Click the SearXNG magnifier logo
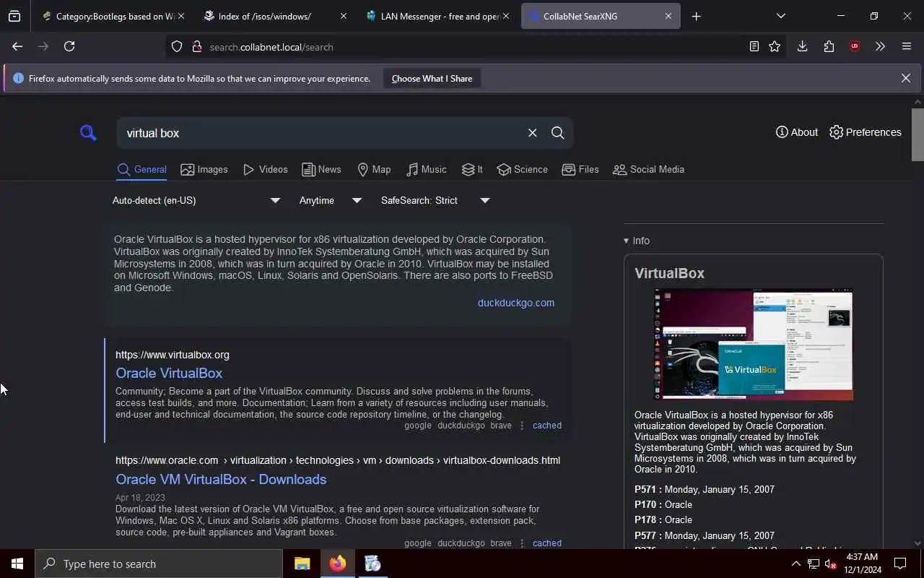This screenshot has width=924, height=578. click(88, 133)
